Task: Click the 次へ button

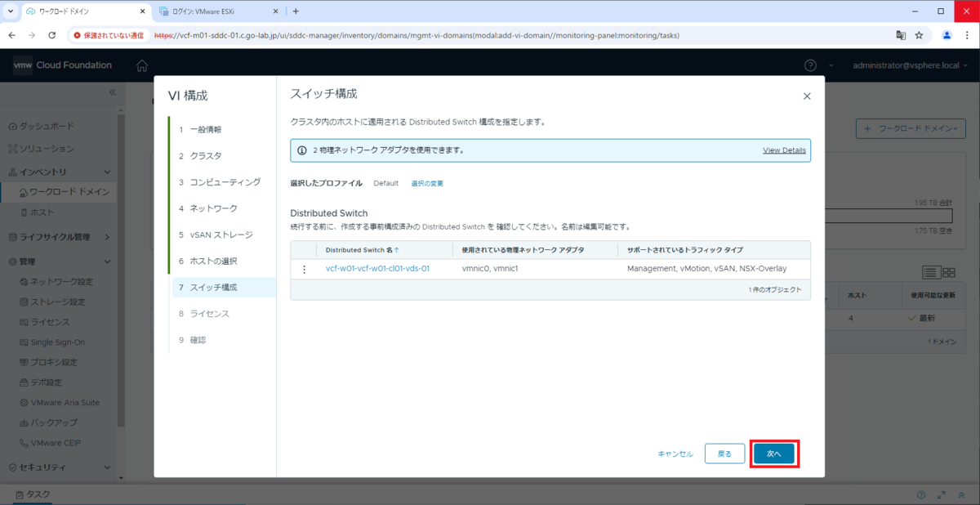Action: (x=774, y=454)
